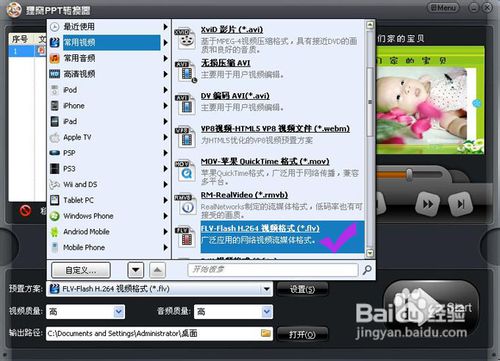Viewport: 500px width, 361px height.
Task: Click the 输出路径 path field
Action: click(x=159, y=333)
